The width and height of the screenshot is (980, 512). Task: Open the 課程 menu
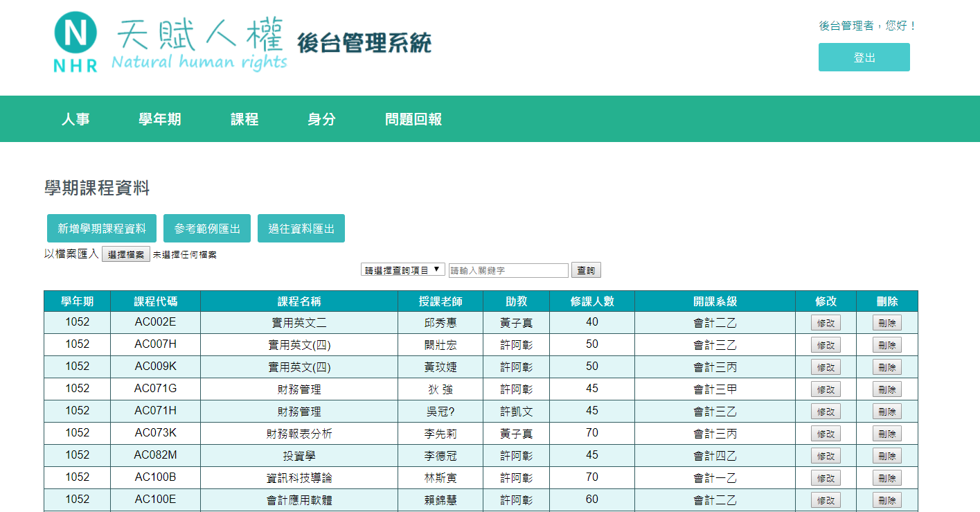coord(244,119)
